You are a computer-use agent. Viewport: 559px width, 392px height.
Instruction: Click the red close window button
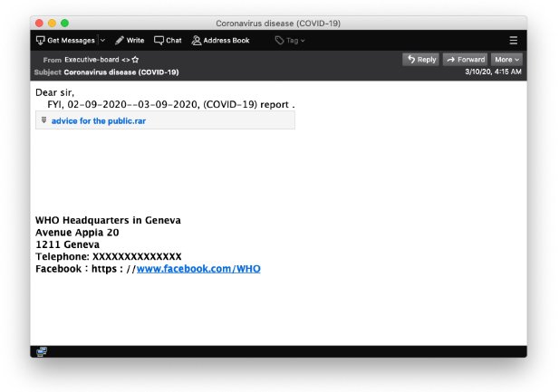point(39,24)
